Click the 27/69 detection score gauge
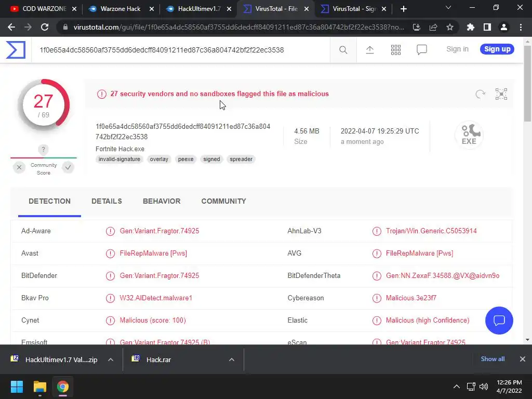Screen dimensions: 532x399 [x=44, y=105]
